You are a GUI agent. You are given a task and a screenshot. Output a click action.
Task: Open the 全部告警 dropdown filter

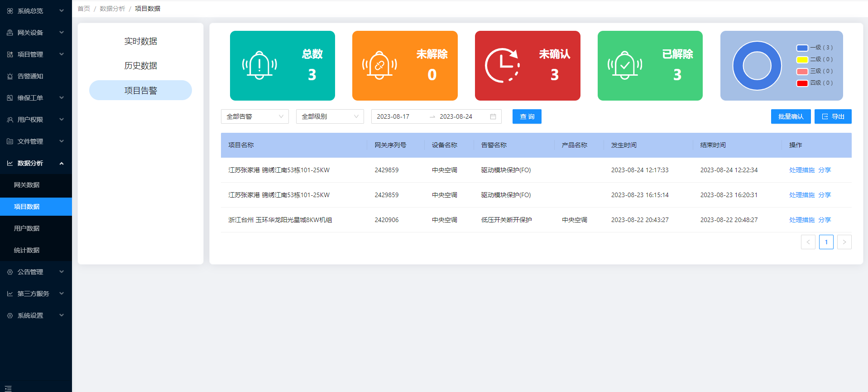click(255, 116)
